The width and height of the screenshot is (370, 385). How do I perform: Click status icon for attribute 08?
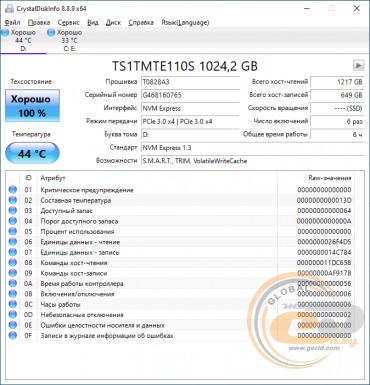point(13,262)
